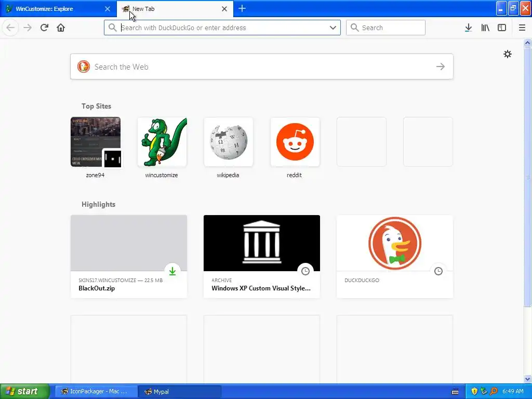Select the New Tab tab
Viewport: 532px width, 399px height.
(x=175, y=9)
